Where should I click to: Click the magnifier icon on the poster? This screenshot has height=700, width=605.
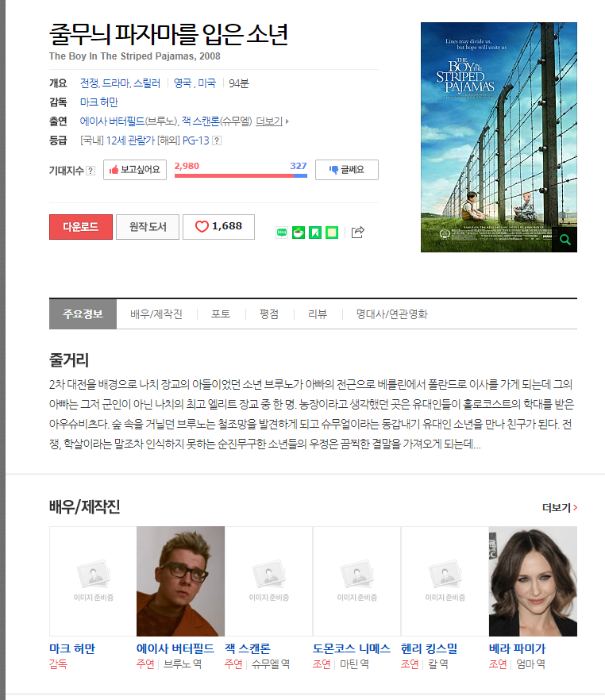[565, 240]
